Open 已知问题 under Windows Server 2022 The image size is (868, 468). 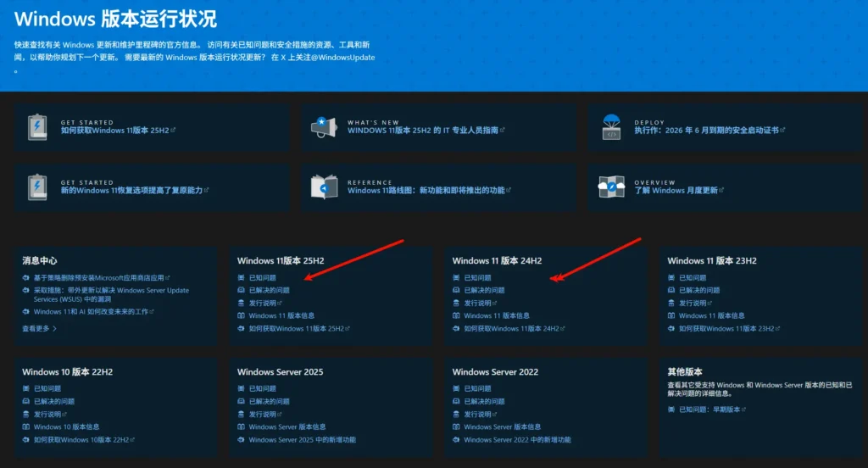(478, 389)
